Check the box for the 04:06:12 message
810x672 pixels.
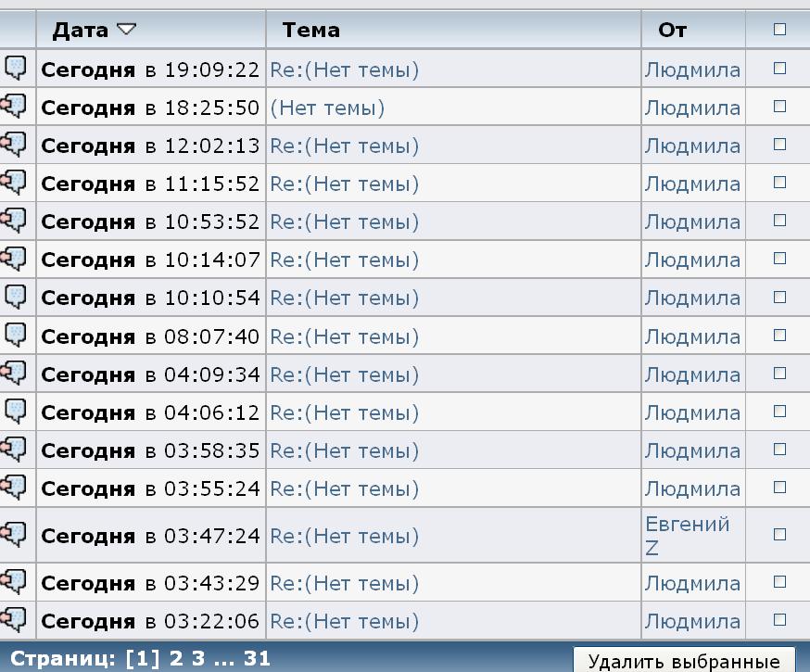pos(779,412)
